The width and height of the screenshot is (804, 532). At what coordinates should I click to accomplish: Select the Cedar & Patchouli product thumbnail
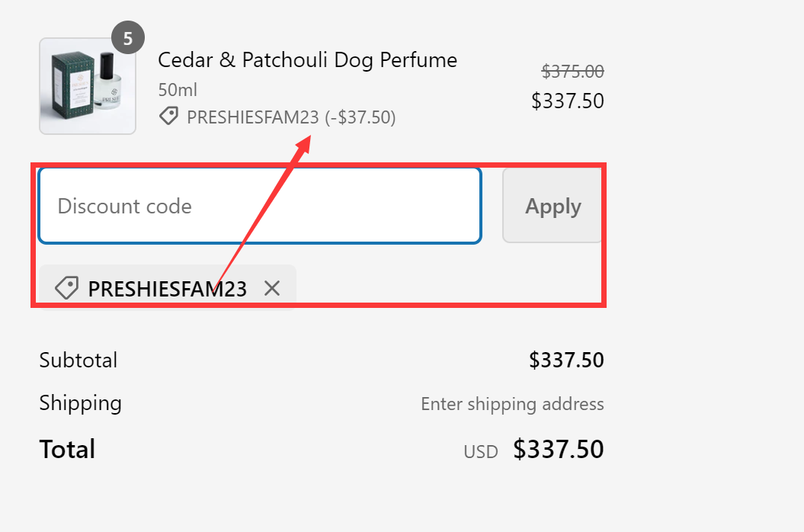click(88, 85)
